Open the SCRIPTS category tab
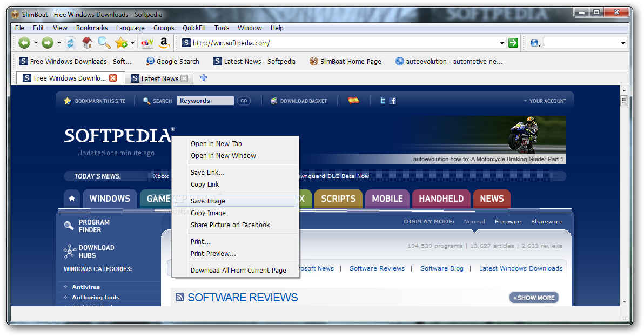644x336 pixels. point(338,199)
